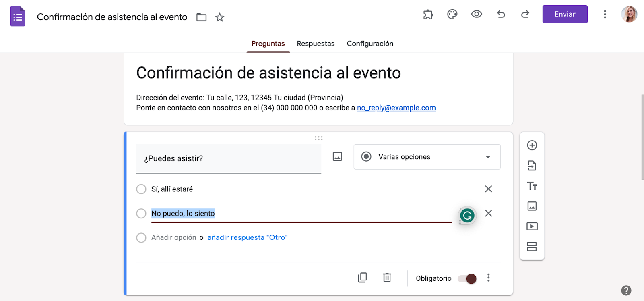Open the no_reply@example.com email link
The image size is (644, 301).
point(396,108)
